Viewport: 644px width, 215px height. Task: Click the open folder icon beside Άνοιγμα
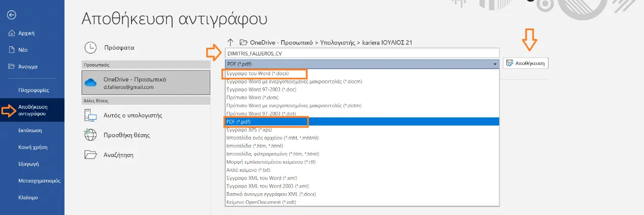pos(12,66)
